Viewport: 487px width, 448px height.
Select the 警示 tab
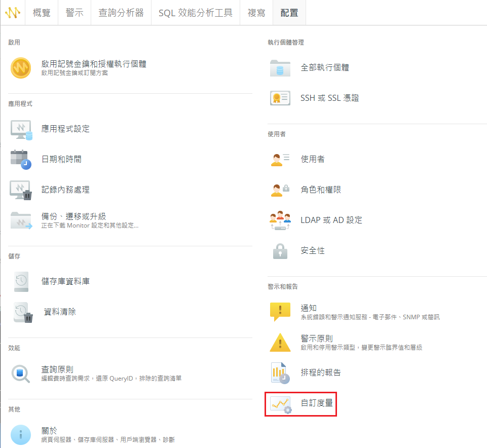coord(74,13)
